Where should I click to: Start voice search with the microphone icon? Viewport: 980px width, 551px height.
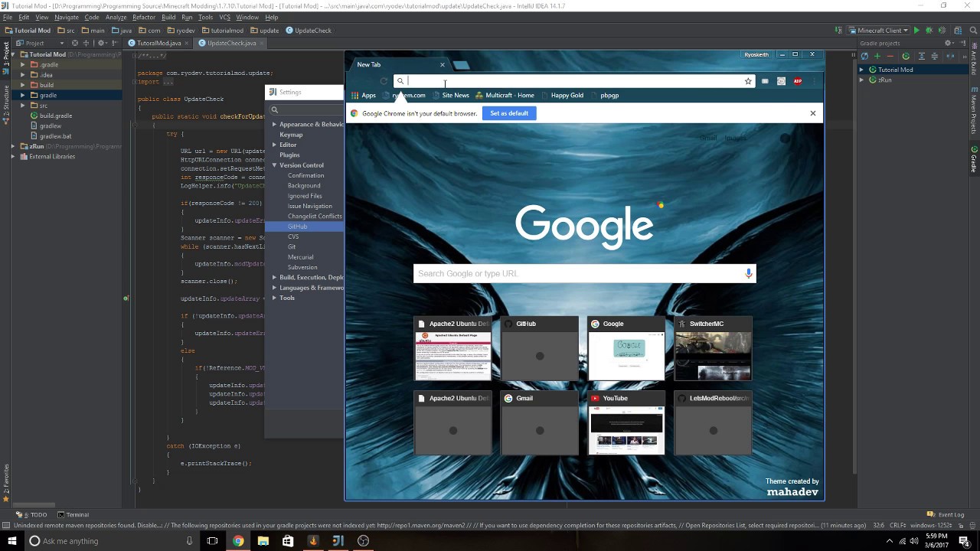[748, 273]
